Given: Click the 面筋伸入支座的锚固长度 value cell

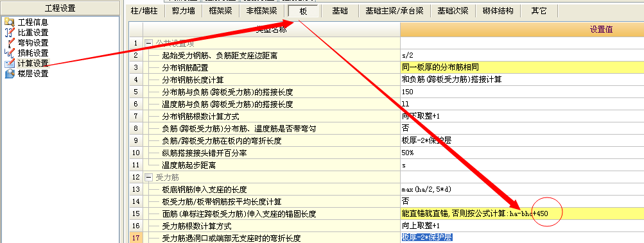Looking at the screenshot, I should click(522, 214).
